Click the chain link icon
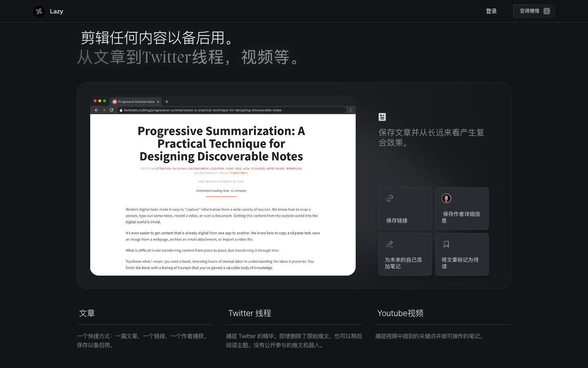588x368 pixels. tap(390, 198)
